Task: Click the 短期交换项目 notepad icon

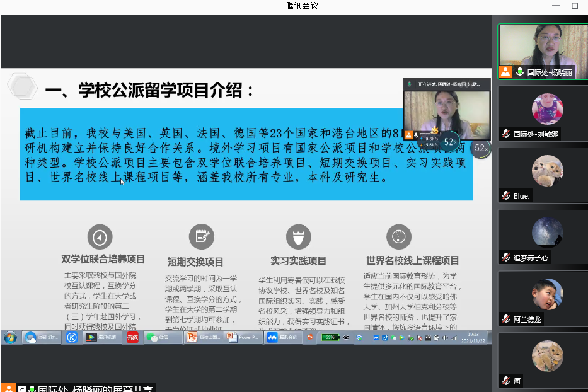Action: tap(201, 236)
